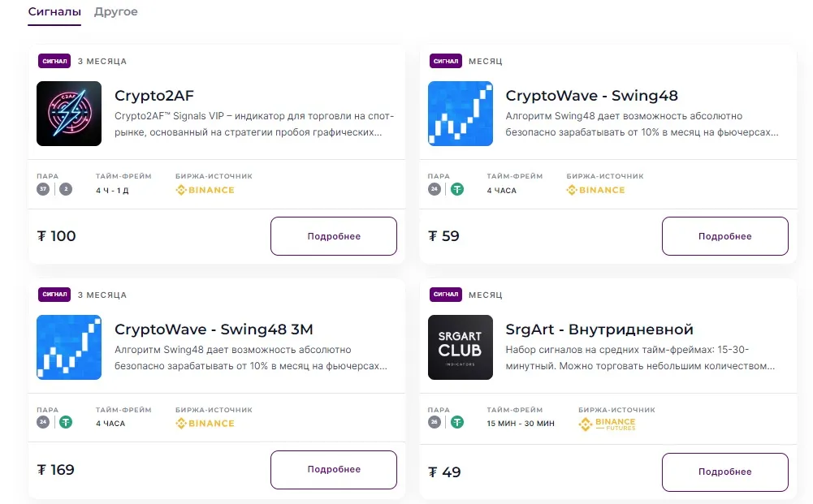Viewport: 813px width, 504px height.
Task: Click the Binance Futures logo in the SrgArt card
Action: [608, 424]
